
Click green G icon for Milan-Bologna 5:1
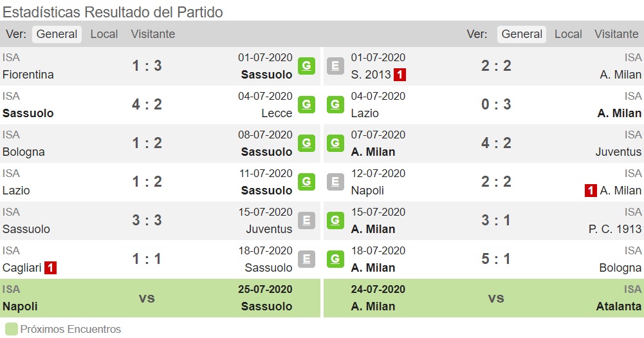pos(335,259)
